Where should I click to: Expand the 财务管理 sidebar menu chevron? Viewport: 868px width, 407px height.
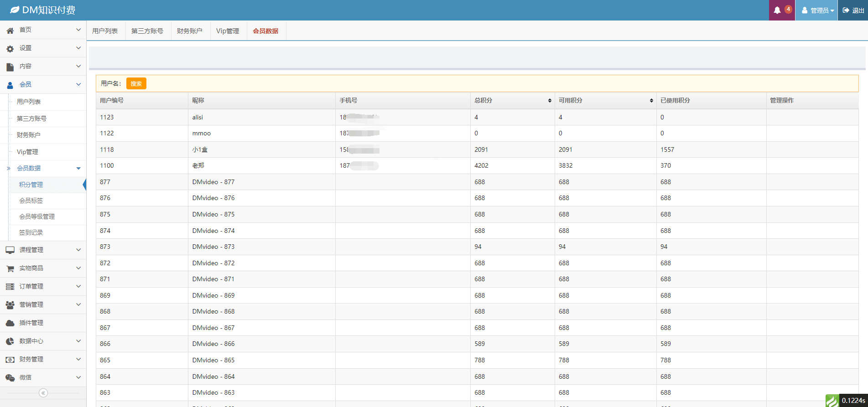78,359
